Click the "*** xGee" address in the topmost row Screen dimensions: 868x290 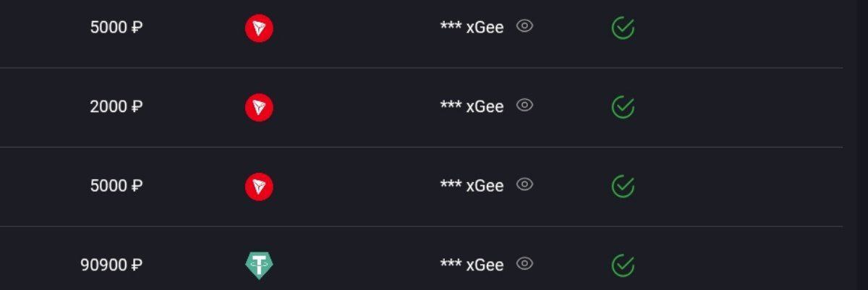(x=472, y=27)
